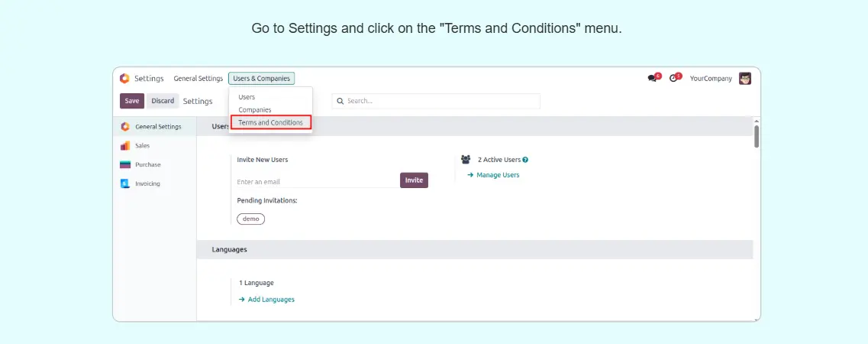Click the settings page vertical scrollbar
Viewport: 868px width, 344px height.
pos(756,136)
